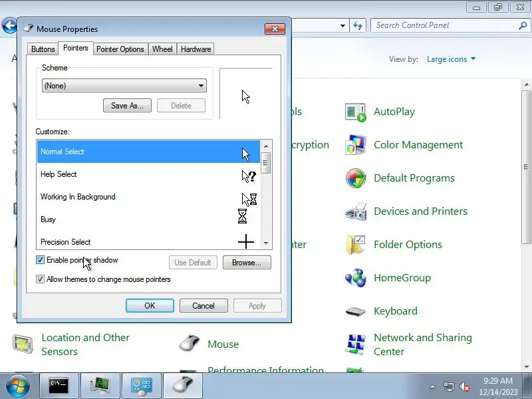Viewport: 532px width, 399px height.
Task: Click the Help Select pointer icon
Action: click(249, 176)
